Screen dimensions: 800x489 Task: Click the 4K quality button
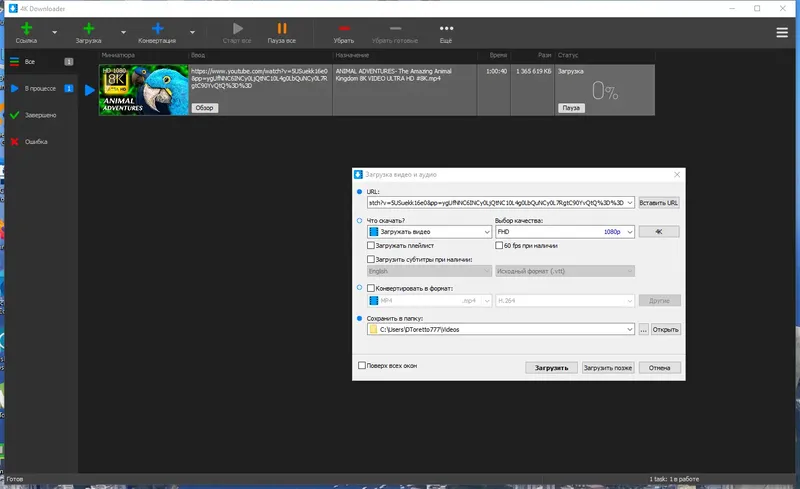[x=659, y=232]
